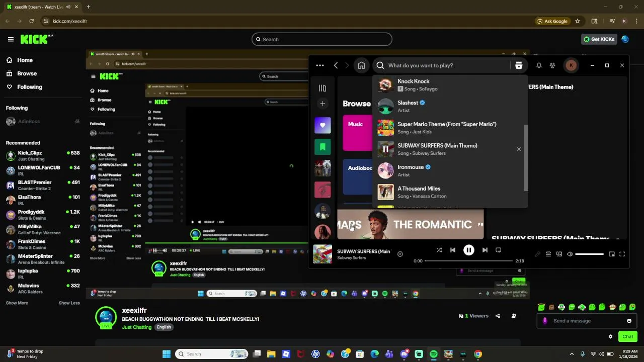Open the Ironmouse artist result

click(450, 170)
